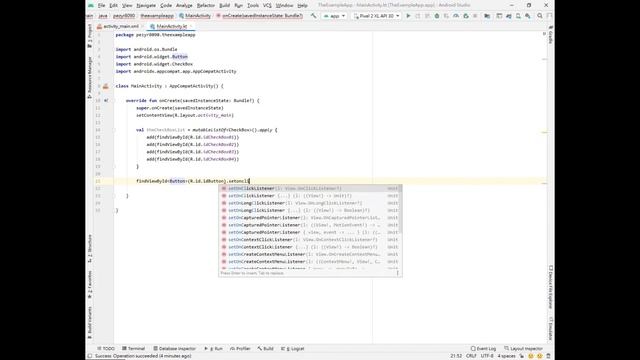Open the Build menu

point(224,5)
